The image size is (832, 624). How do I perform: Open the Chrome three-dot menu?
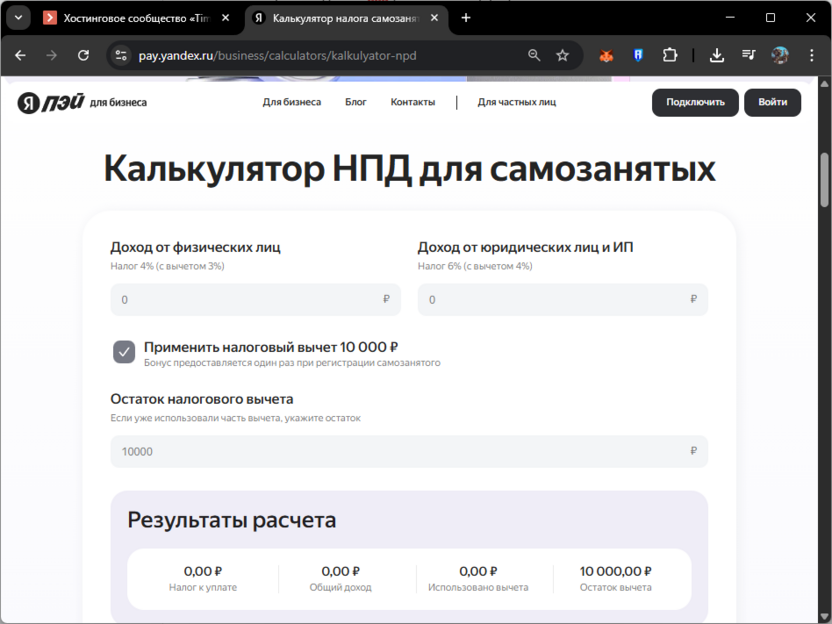click(x=812, y=55)
